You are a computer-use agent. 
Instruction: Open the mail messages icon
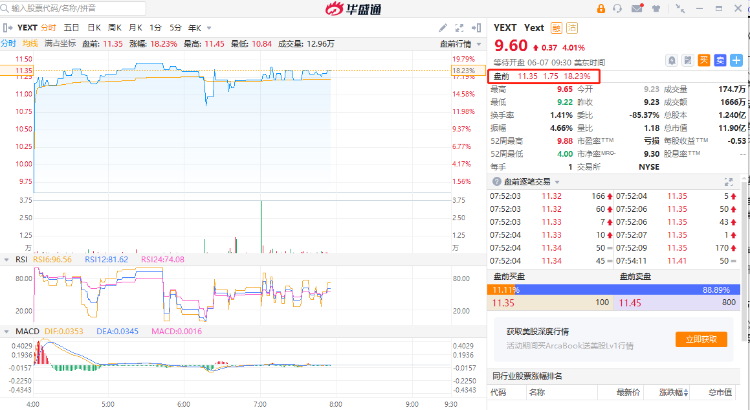pos(637,8)
